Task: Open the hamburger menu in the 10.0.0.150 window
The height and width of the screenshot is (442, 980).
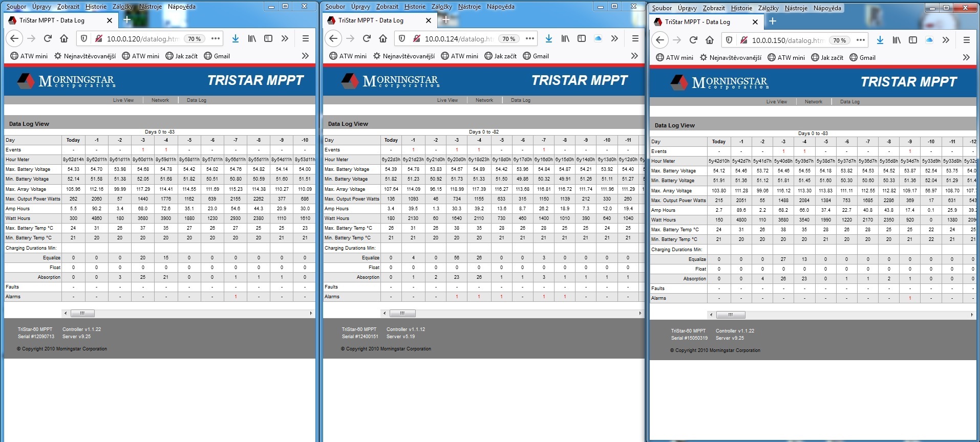Action: pyautogui.click(x=967, y=40)
